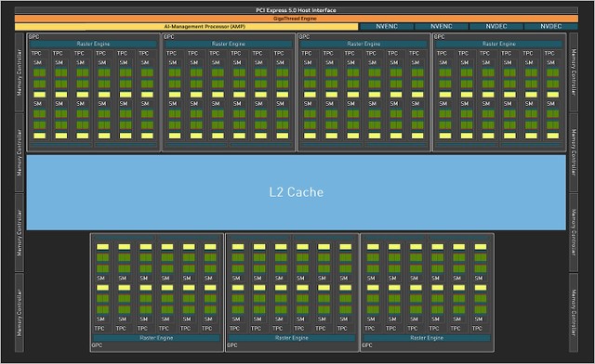Click Raster Engine in top-right GPC
Image resolution: width=595 pixels, height=364 pixels.
[499, 44]
